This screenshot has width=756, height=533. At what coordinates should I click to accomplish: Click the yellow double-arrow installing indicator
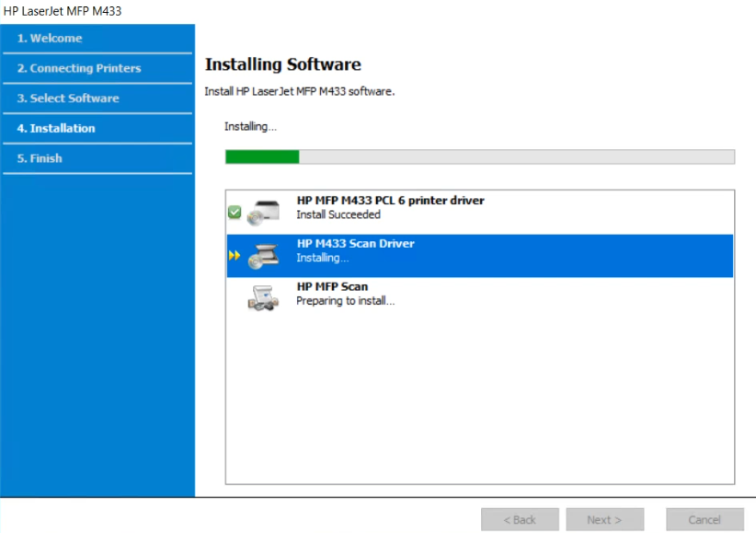click(x=235, y=255)
